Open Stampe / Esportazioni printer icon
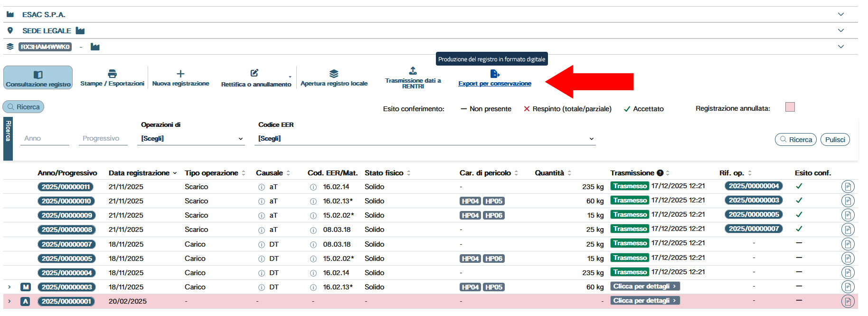Screen dimensions: 868x316 point(112,74)
